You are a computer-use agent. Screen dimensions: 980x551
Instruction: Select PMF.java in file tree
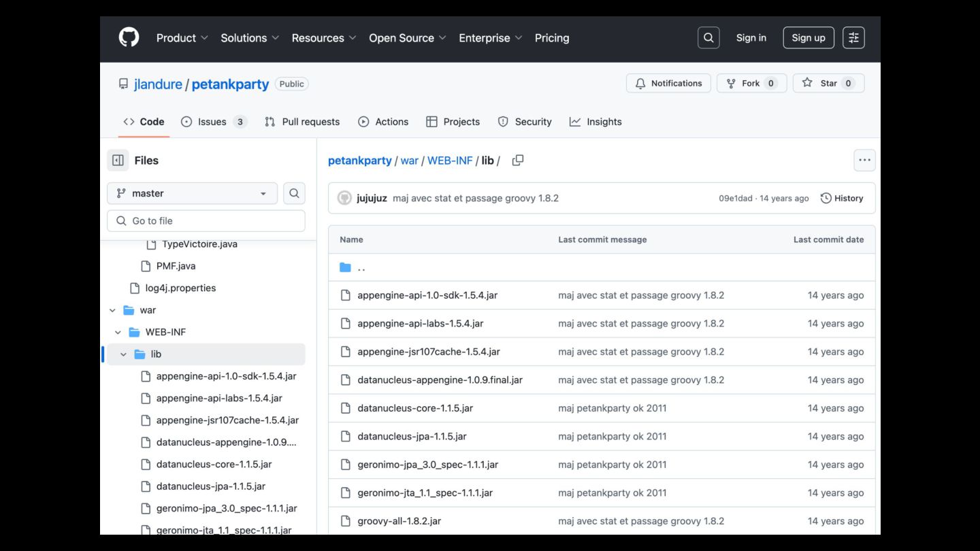[x=176, y=266]
